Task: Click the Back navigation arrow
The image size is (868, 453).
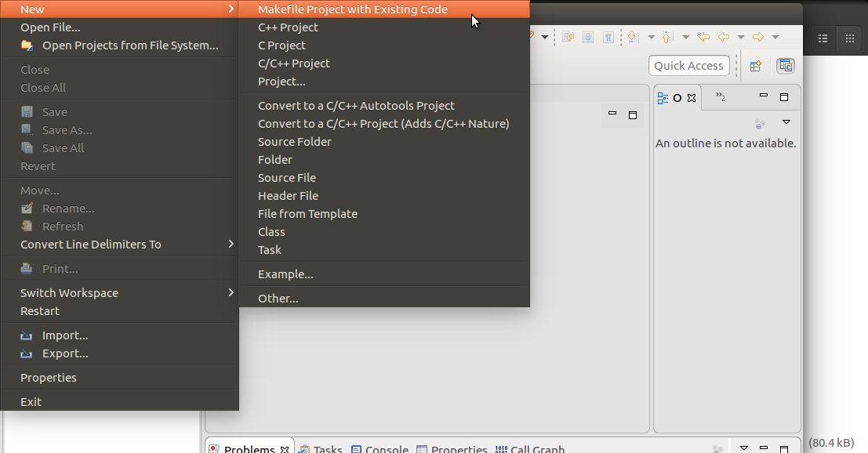Action: 724,37
